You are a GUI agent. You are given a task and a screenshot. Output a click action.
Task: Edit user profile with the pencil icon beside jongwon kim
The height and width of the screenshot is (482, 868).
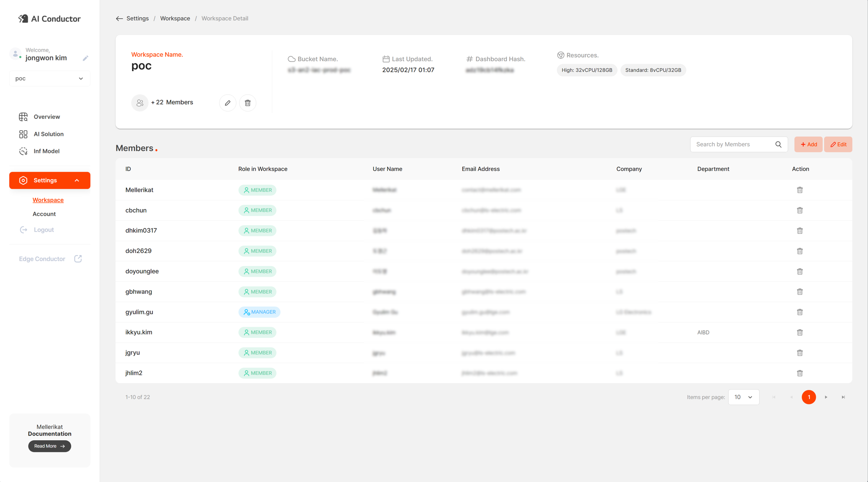point(85,58)
